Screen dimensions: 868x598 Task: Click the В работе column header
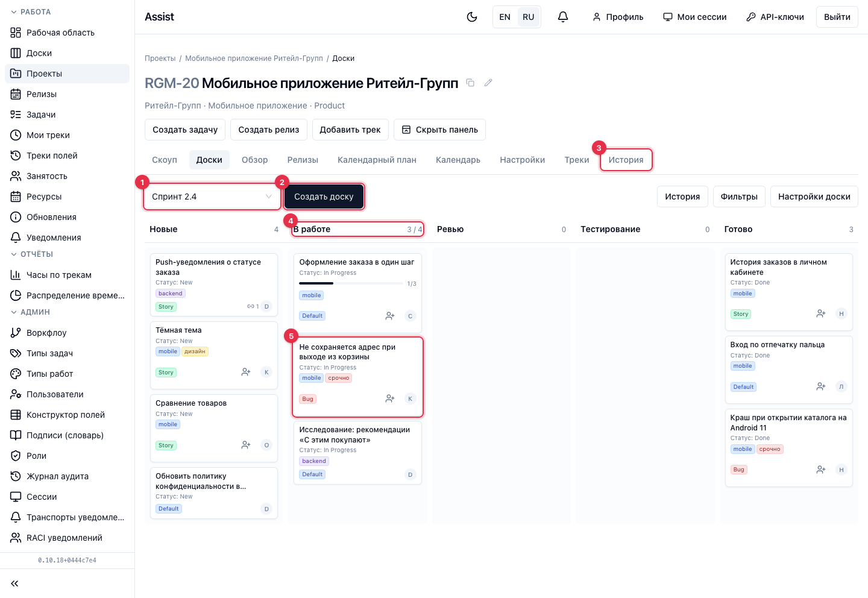[x=357, y=229]
